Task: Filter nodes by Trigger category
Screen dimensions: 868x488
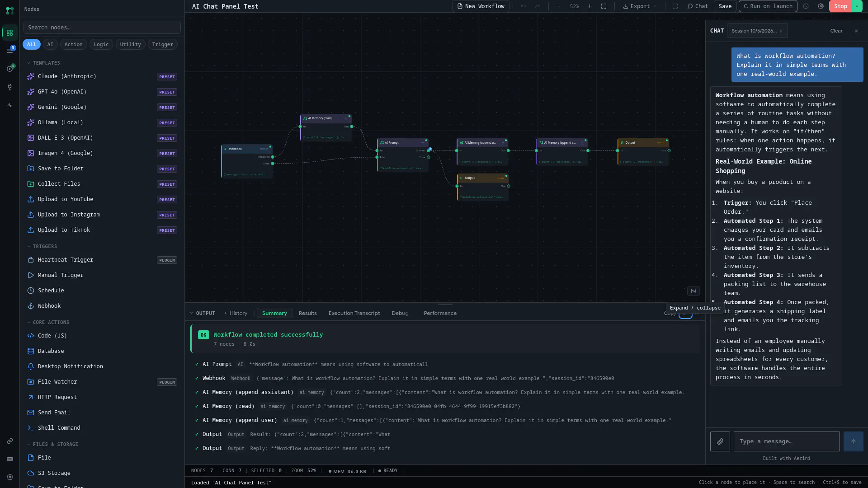Action: [162, 44]
